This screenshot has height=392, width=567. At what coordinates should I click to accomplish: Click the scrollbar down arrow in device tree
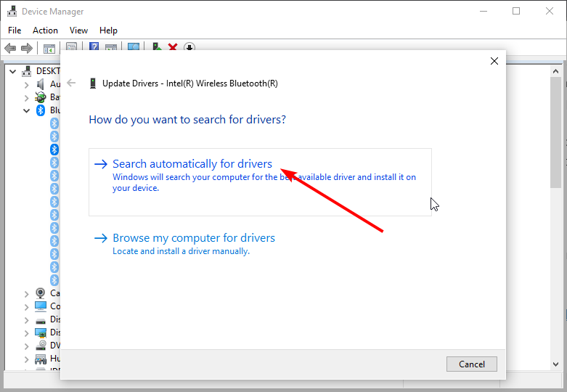click(556, 364)
